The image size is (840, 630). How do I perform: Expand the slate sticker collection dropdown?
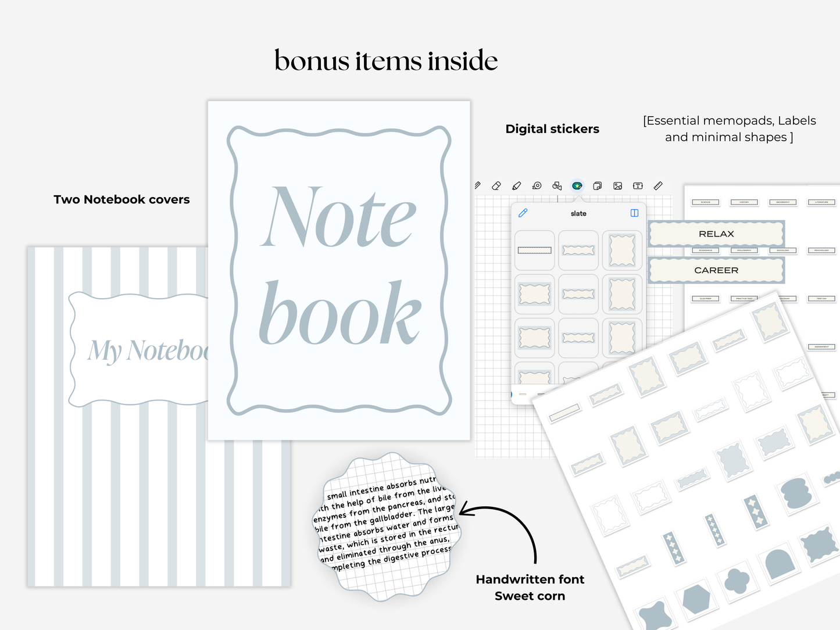coord(578,213)
